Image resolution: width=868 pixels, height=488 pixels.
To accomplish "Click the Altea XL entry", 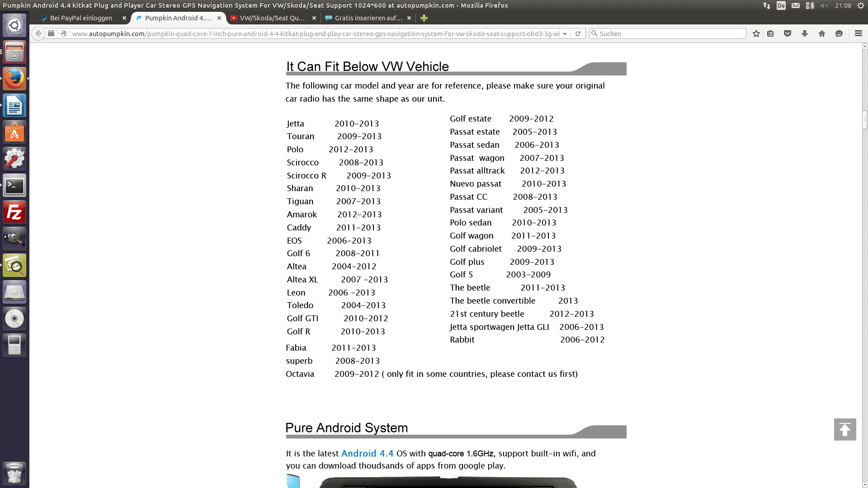I will tap(302, 279).
